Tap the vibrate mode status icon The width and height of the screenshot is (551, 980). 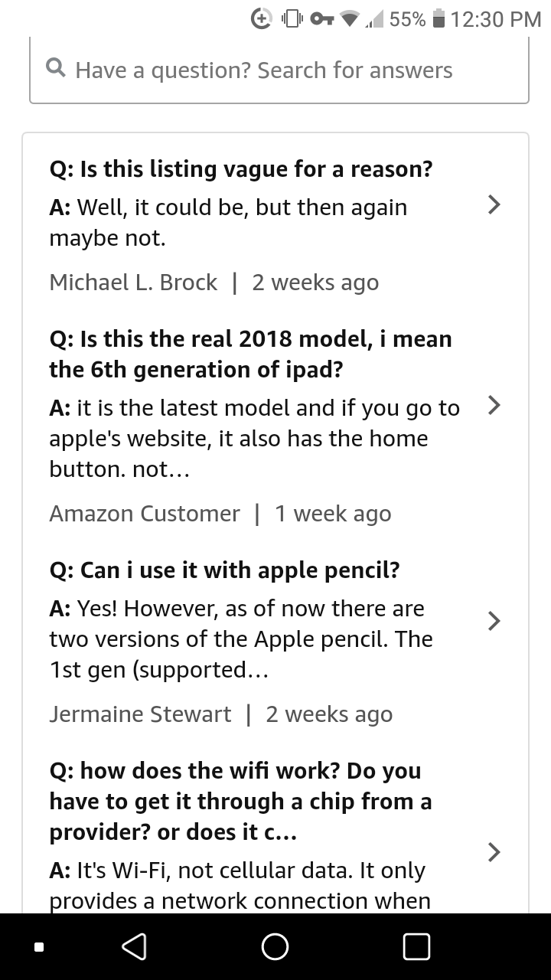293,19
